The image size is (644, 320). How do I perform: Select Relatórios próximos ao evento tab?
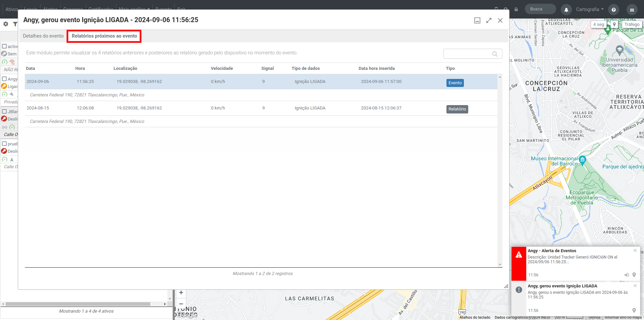(104, 36)
